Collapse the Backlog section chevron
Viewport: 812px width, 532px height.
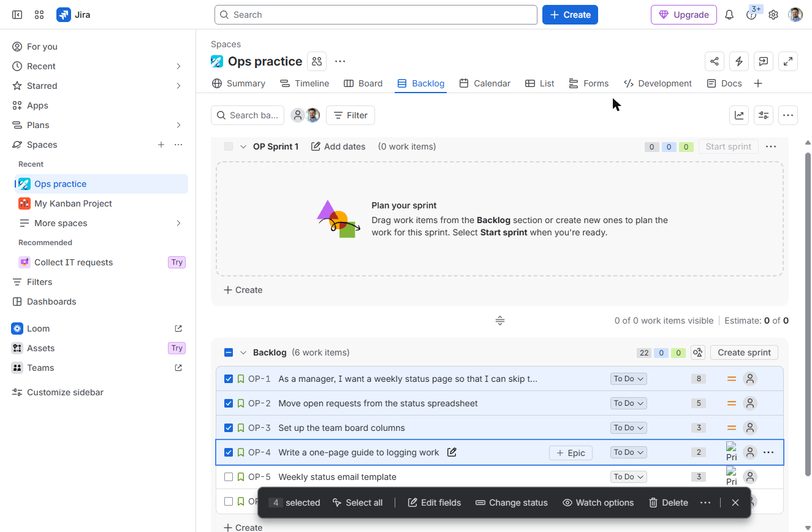pos(243,352)
